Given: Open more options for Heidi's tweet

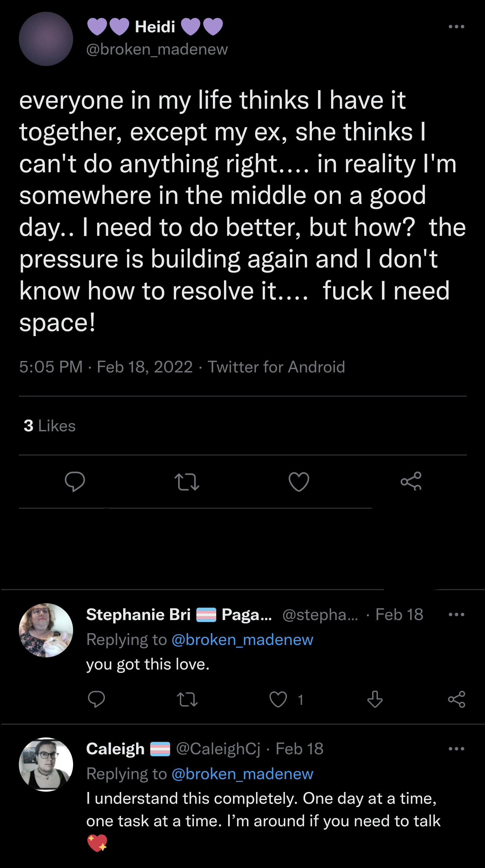Looking at the screenshot, I should click(x=456, y=27).
